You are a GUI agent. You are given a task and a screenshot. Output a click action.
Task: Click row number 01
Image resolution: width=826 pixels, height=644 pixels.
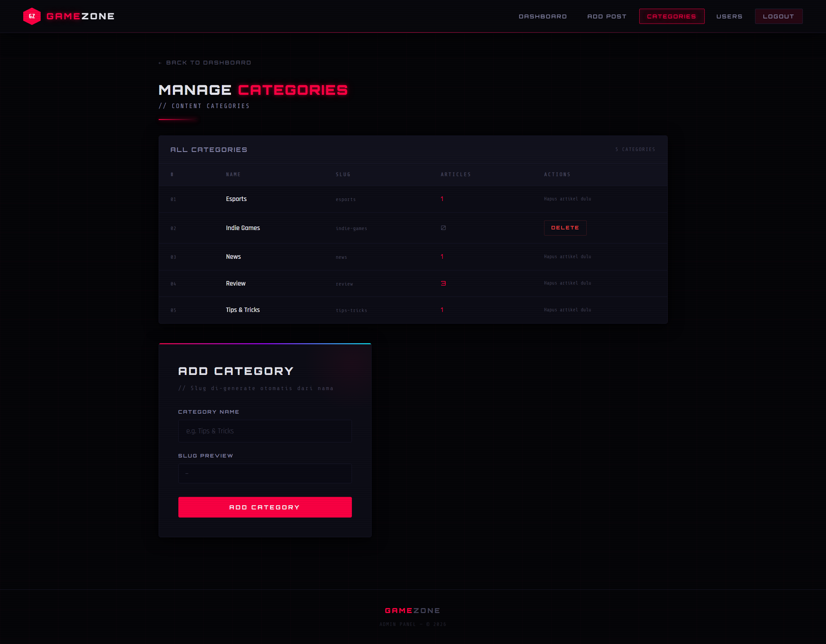click(173, 199)
